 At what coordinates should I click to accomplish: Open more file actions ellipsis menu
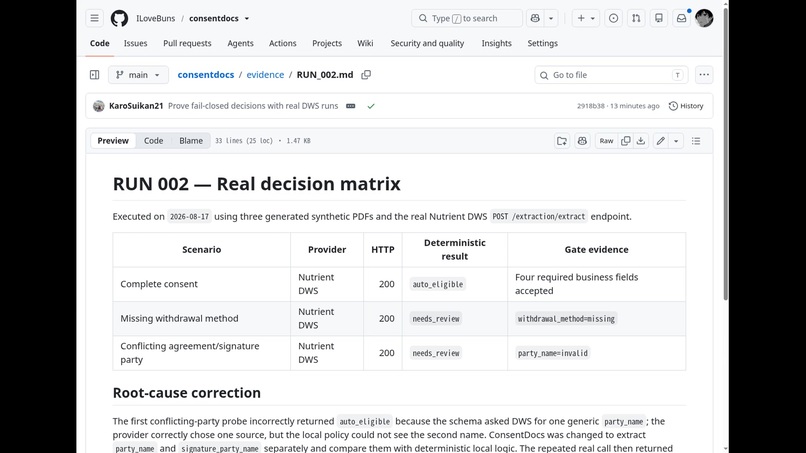click(704, 75)
